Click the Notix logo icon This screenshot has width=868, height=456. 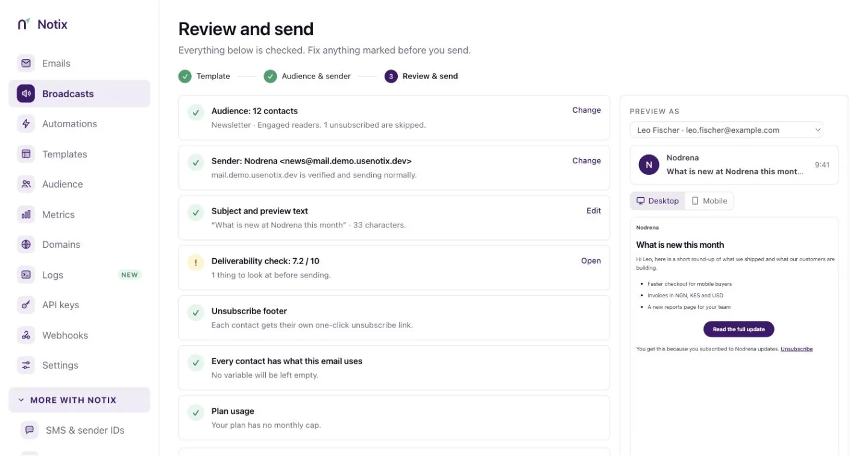click(x=24, y=24)
